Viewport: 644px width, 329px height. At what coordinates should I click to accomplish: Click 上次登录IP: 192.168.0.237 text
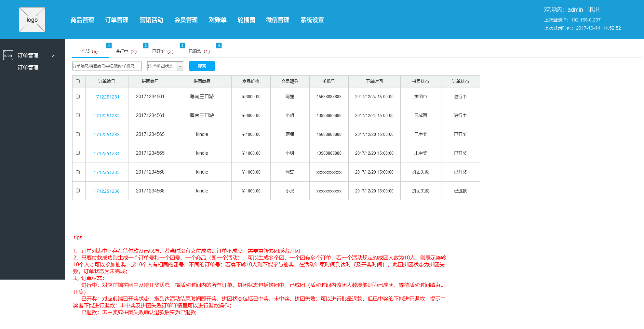pyautogui.click(x=572, y=20)
